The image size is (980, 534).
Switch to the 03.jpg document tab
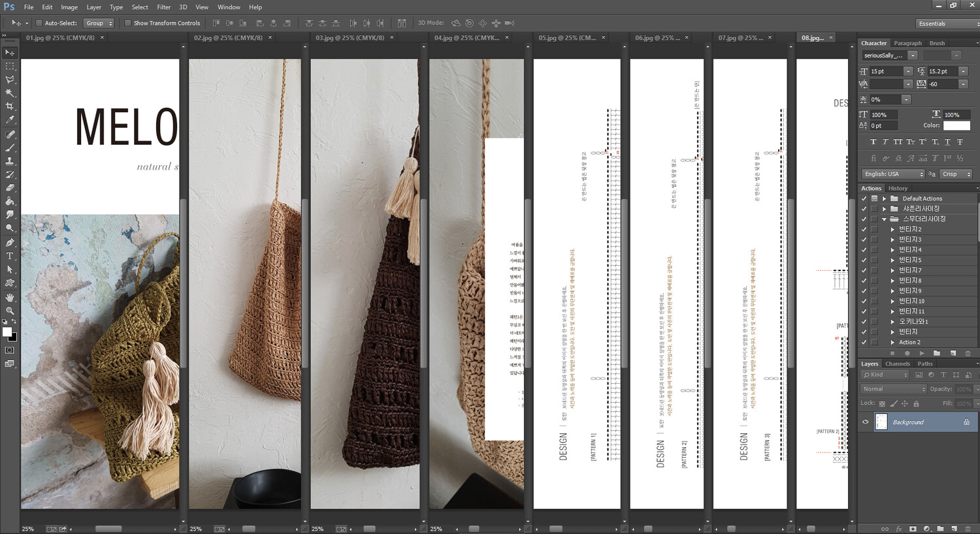pyautogui.click(x=350, y=38)
